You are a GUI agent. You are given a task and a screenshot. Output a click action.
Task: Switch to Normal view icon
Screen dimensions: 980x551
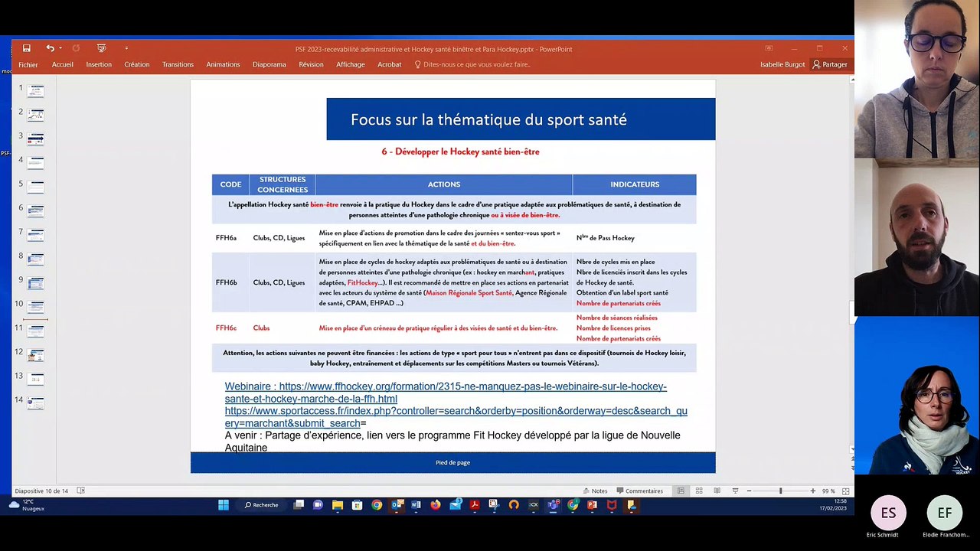click(x=681, y=491)
